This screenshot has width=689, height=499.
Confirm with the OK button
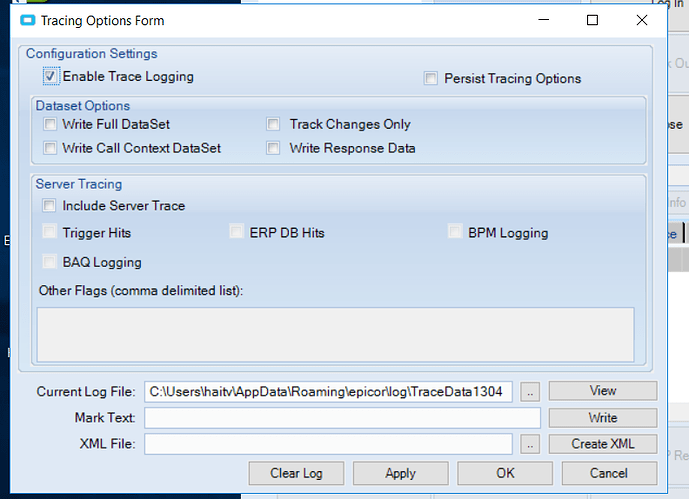click(505, 473)
